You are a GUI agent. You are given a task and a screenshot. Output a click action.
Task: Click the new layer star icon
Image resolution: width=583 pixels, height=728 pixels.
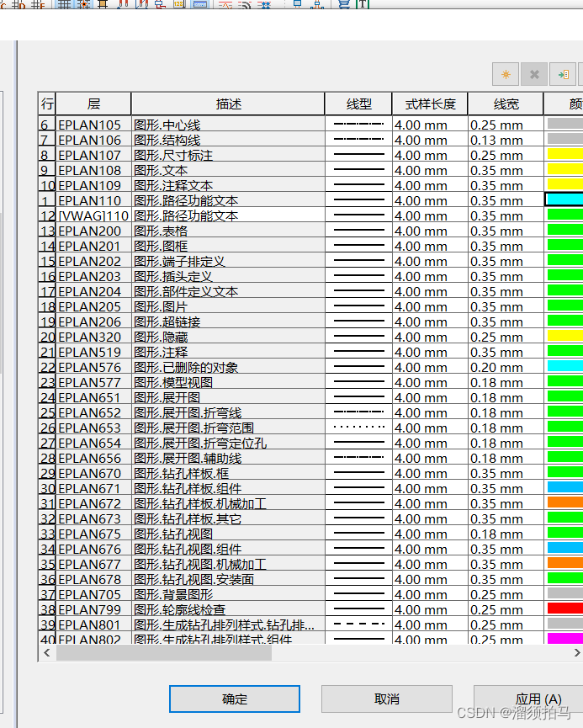506,75
